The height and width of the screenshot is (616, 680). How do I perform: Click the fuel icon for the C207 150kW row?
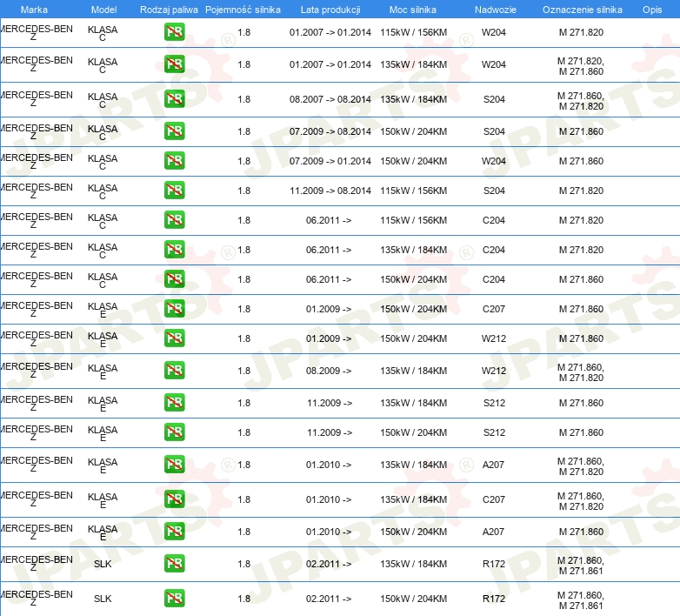(x=174, y=309)
